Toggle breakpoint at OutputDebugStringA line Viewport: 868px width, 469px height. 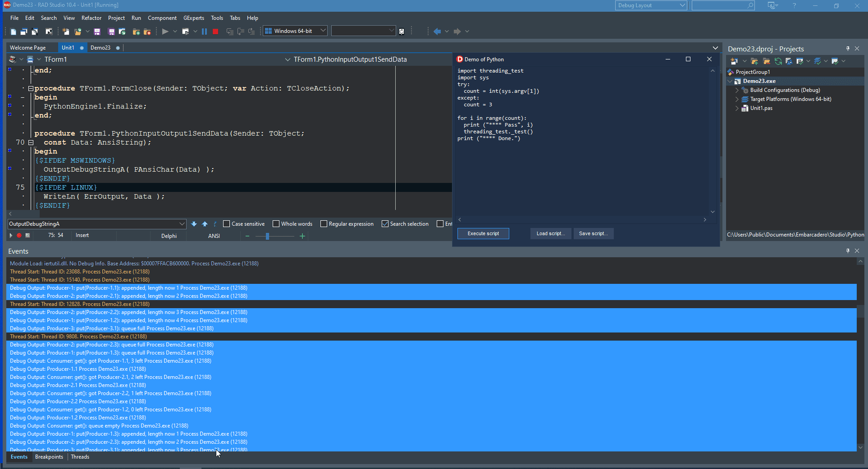pyautogui.click(x=10, y=168)
